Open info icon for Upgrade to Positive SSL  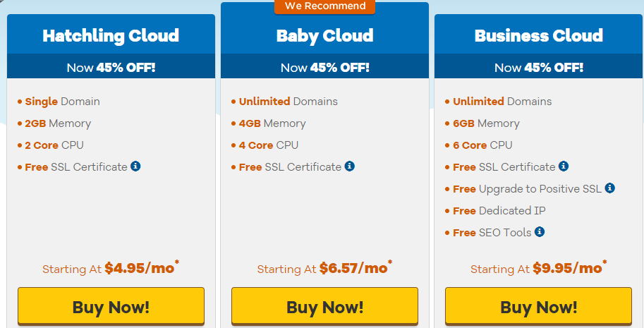click(610, 188)
